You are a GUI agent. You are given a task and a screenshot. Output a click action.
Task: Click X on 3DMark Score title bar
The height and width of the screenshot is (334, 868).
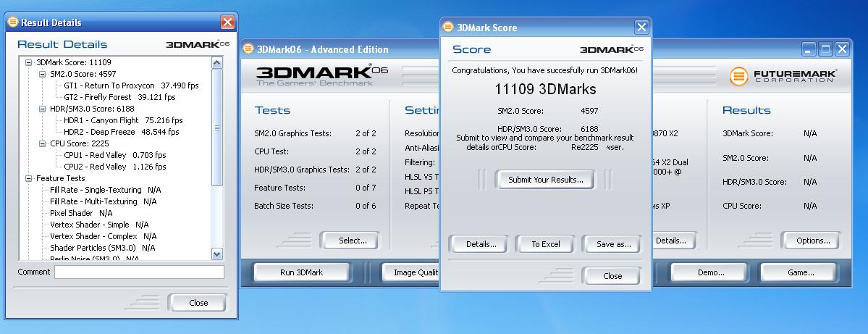tap(641, 27)
